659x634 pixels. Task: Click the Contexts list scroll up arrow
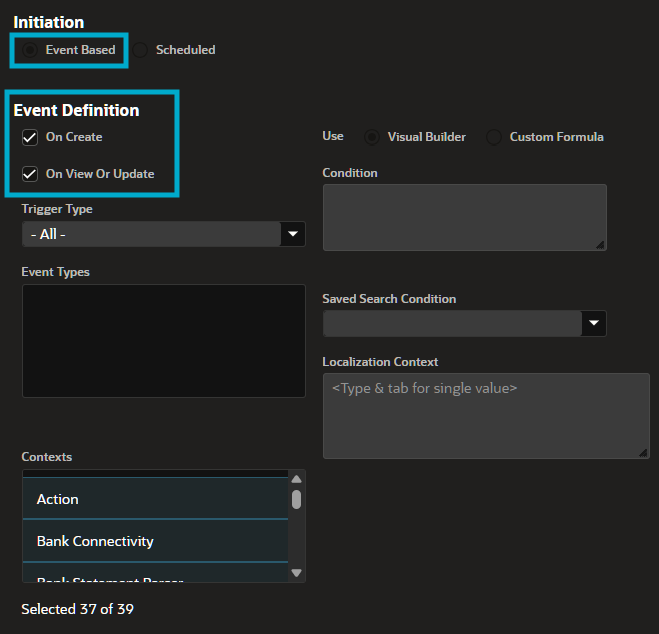point(297,479)
